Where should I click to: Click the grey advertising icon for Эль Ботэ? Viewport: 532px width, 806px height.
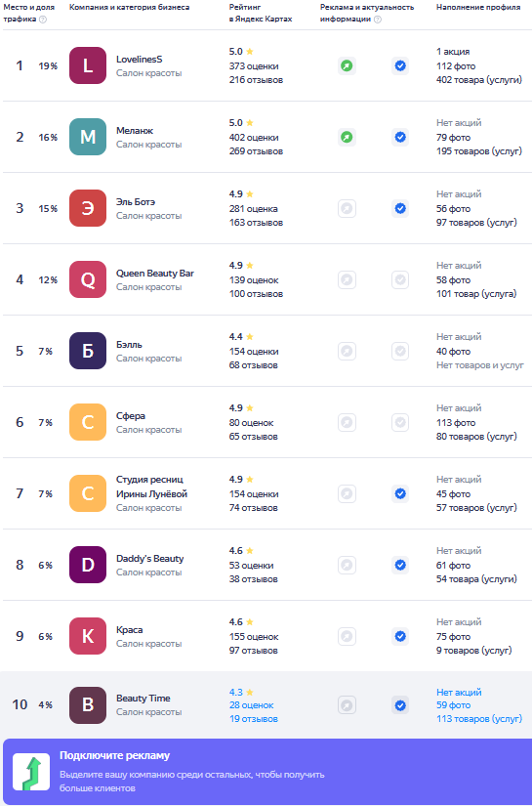(x=347, y=209)
